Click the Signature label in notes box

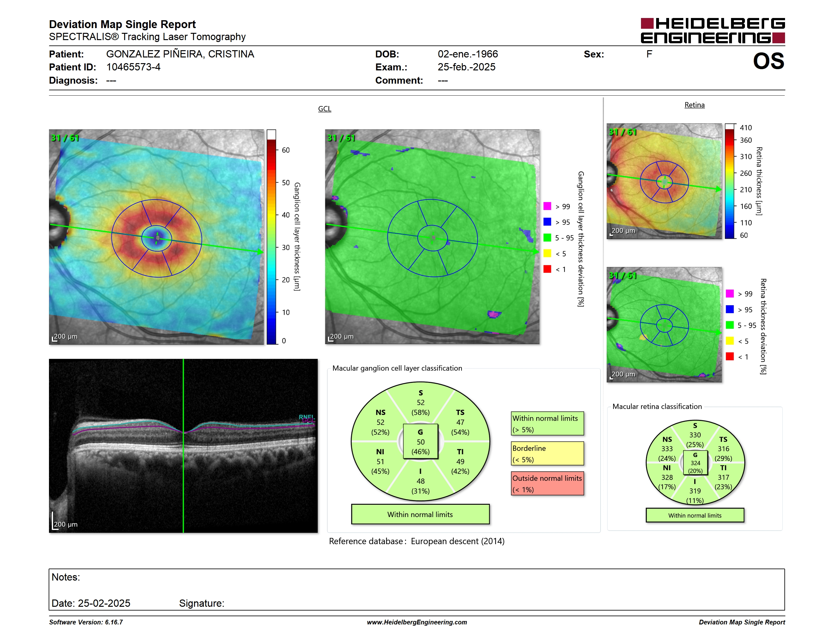pos(202,603)
